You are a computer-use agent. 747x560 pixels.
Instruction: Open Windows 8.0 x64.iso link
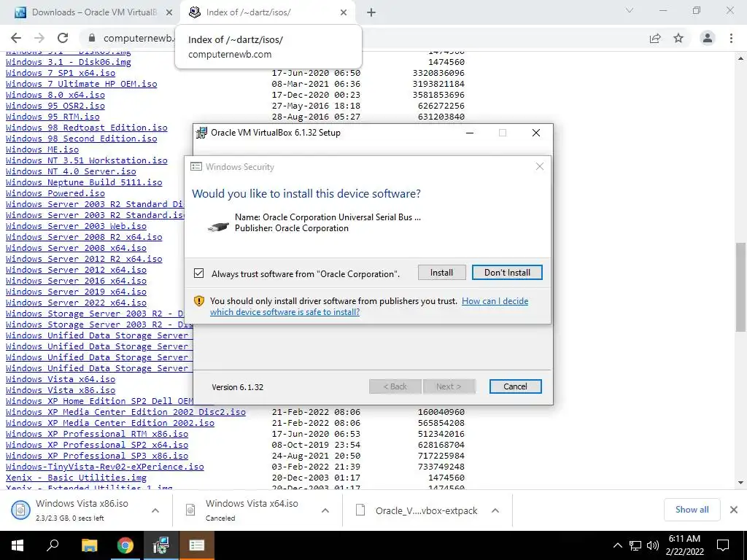tap(55, 95)
